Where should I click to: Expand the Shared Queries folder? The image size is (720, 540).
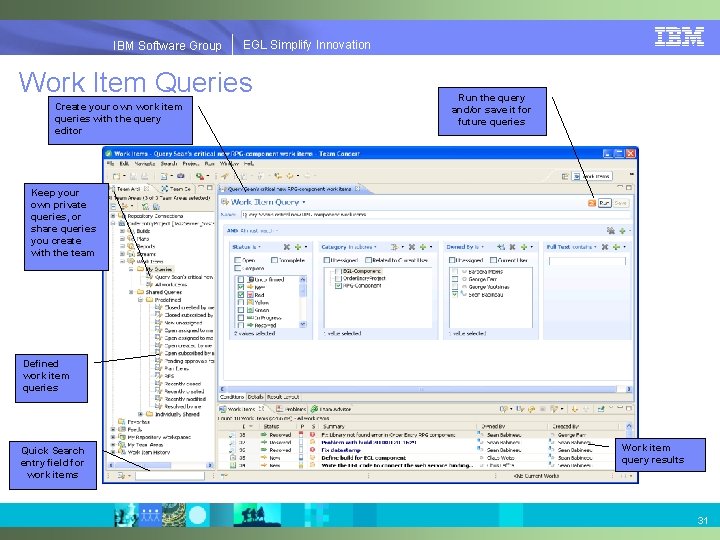[x=131, y=292]
